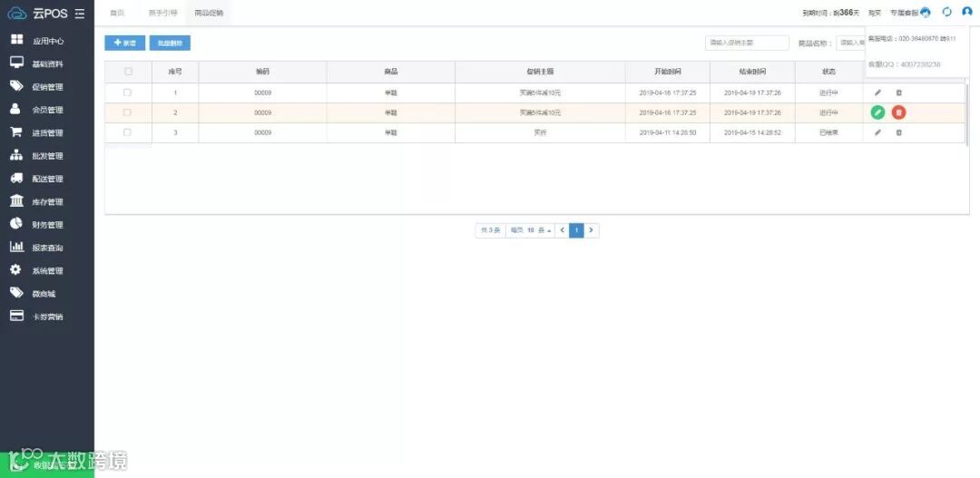Open 财务管理 in the sidebar

click(x=47, y=225)
